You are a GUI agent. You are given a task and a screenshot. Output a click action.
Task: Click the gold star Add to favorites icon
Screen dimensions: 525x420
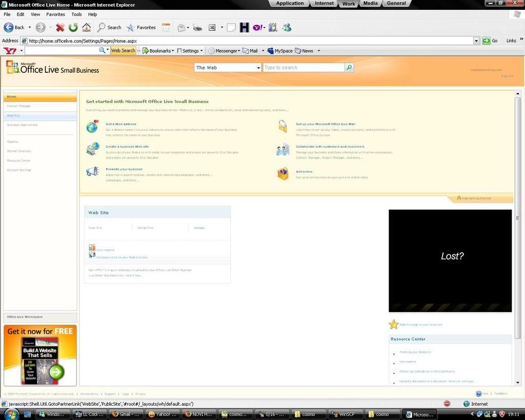[394, 324]
